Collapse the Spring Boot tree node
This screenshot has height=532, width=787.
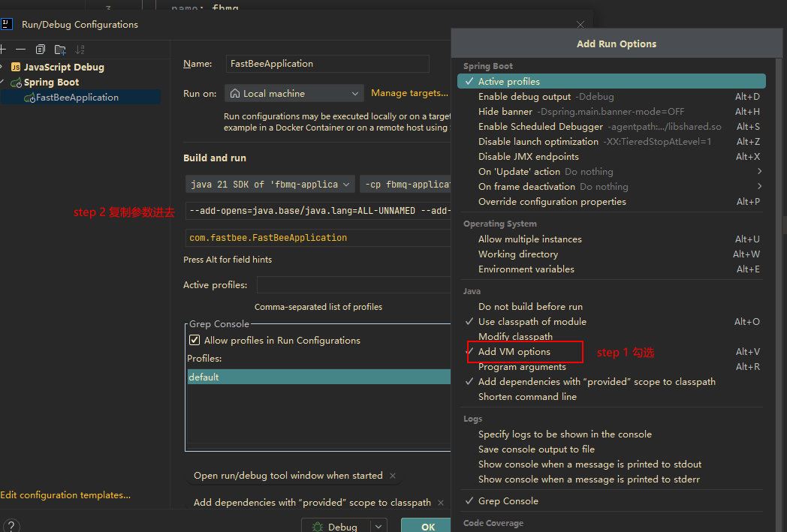2,82
